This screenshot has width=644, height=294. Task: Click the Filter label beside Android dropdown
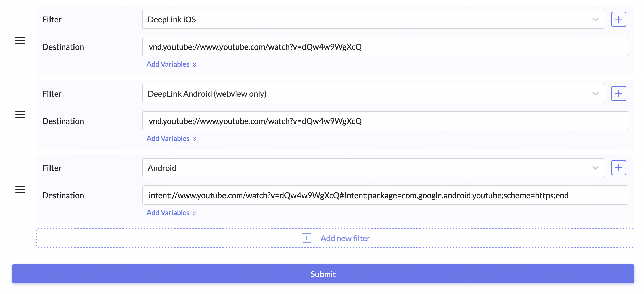click(52, 168)
